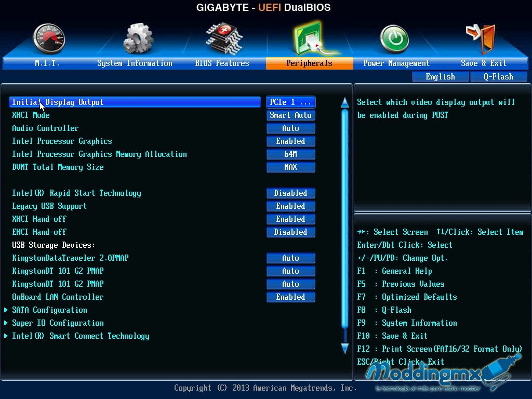Select Intel Processor Graphics Memory Allocation label
Image resolution: width=532 pixels, height=399 pixels.
[x=99, y=154]
